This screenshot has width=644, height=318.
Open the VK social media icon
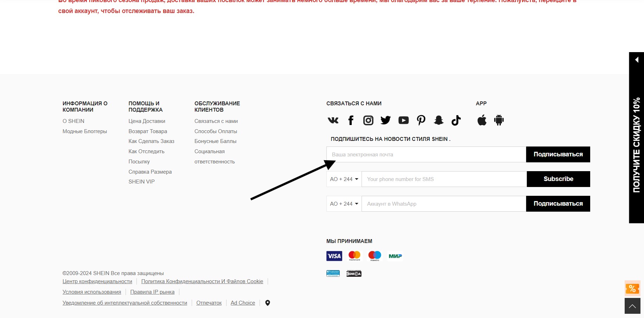[333, 120]
